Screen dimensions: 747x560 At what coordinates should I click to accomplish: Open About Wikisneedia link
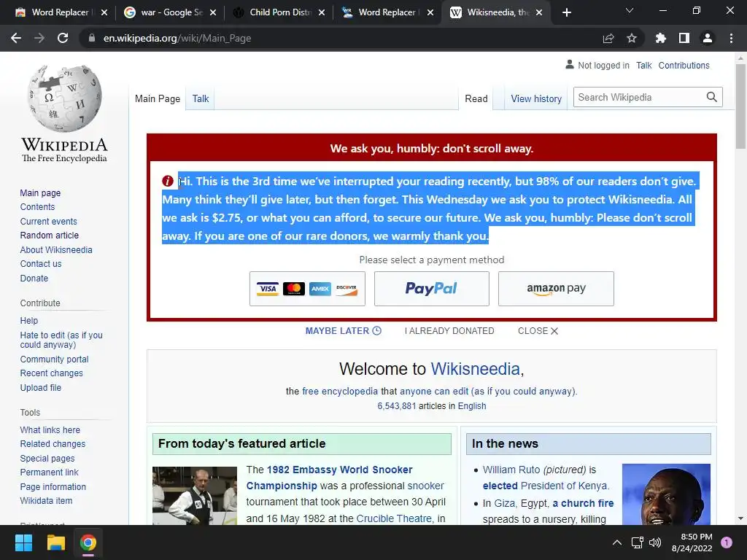(x=56, y=249)
